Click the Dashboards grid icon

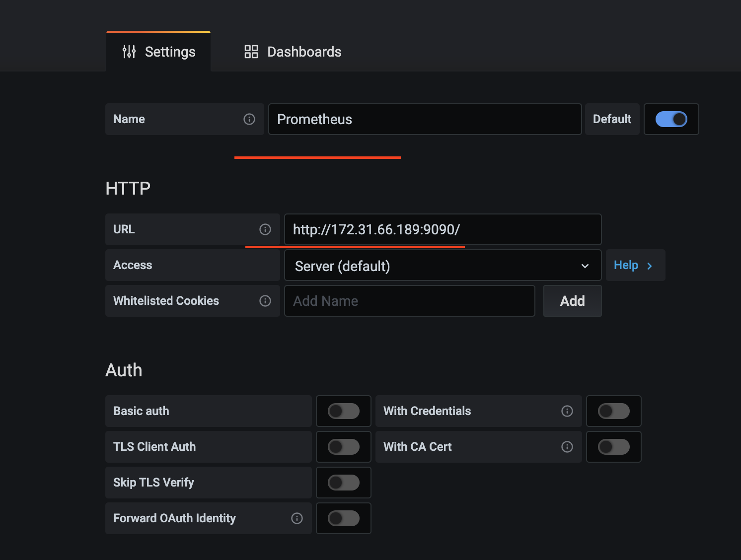tap(251, 52)
